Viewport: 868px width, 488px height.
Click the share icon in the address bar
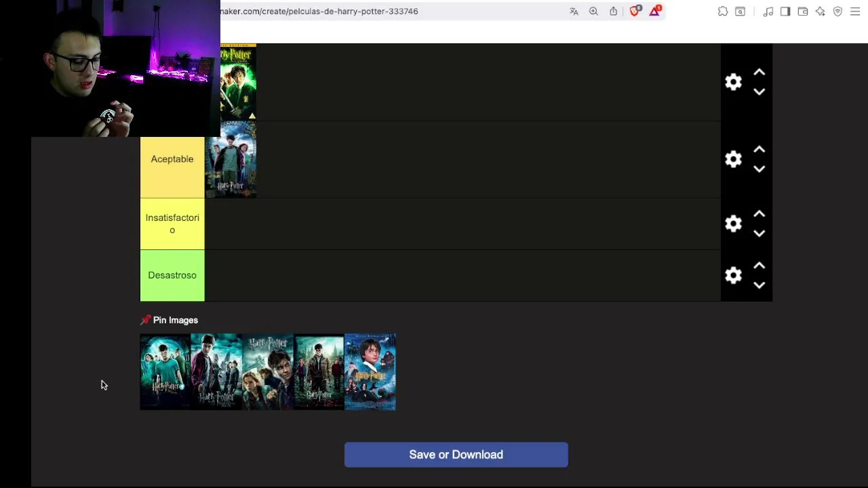[x=613, y=12]
